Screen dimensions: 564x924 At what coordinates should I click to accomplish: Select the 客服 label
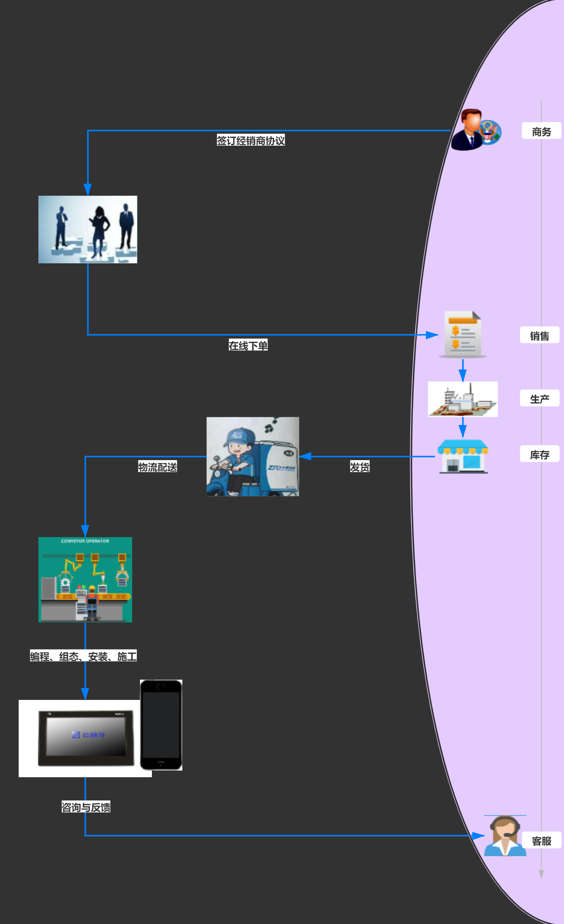click(x=541, y=840)
